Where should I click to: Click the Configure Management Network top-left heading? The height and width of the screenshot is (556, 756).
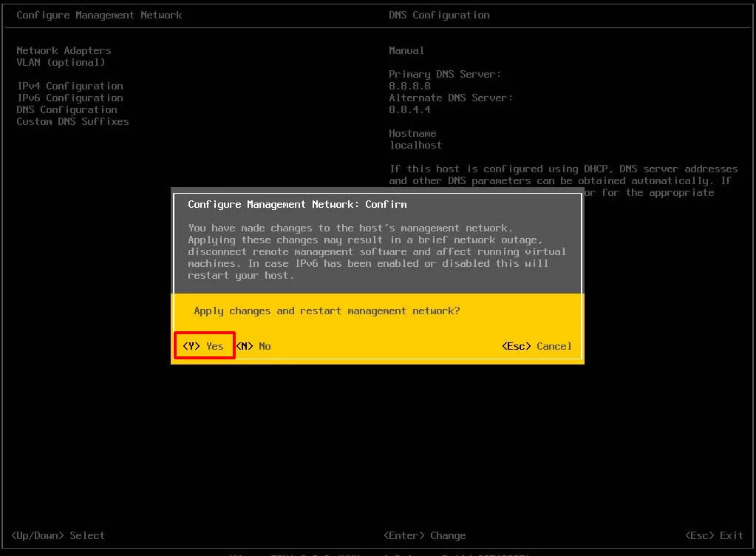click(x=99, y=15)
